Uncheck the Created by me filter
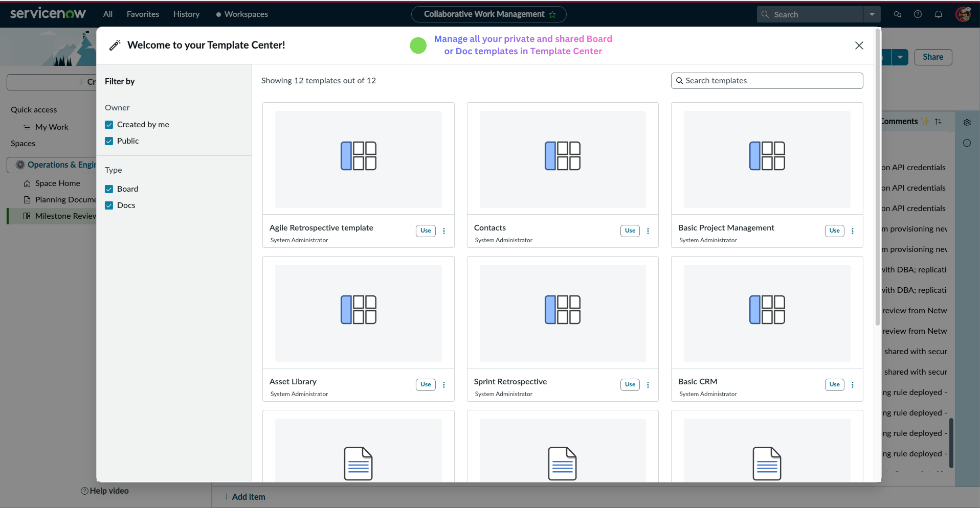The image size is (980, 508). point(109,125)
